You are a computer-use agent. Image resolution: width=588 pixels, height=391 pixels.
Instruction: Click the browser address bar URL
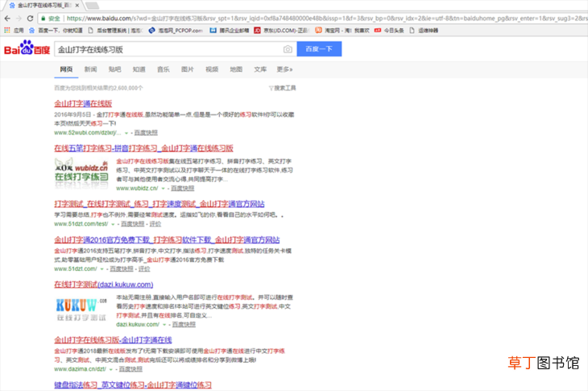[326, 19]
